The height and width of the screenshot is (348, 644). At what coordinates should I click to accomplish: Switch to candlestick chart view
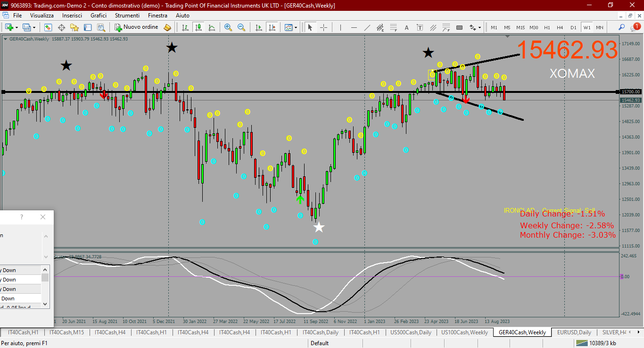(x=198, y=27)
